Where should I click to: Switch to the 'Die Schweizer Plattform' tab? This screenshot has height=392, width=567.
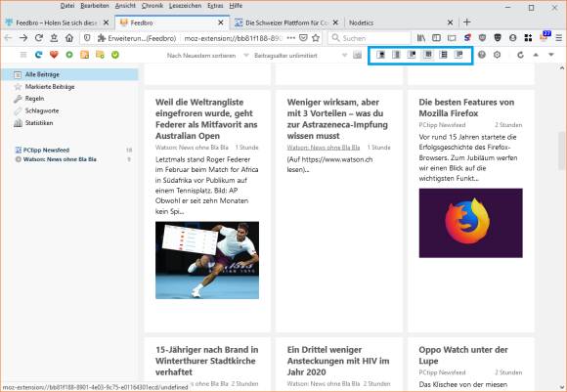[x=286, y=22]
